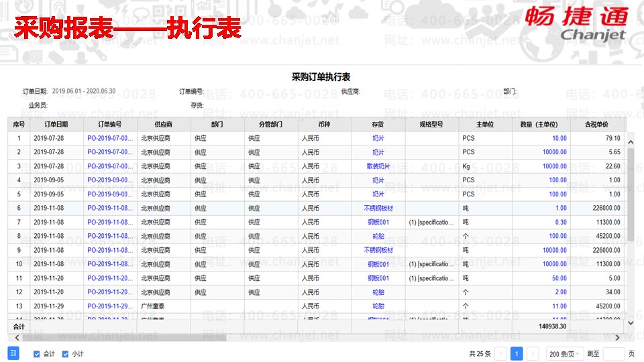Viewport: 644px width, 362px height.
Task: Click the blue list settings icon at bottom left
Action: pos(13,353)
